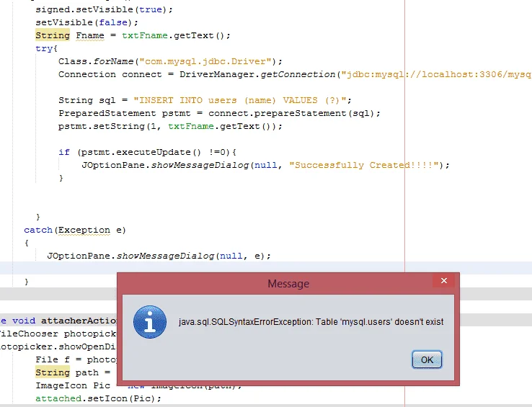Click the SQLSyntaxErrorException message text
532x407 pixels.
tap(311, 321)
